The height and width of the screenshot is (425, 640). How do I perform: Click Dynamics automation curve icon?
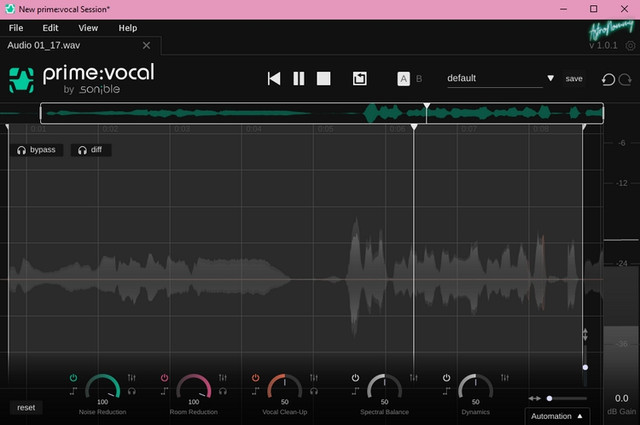(x=446, y=391)
